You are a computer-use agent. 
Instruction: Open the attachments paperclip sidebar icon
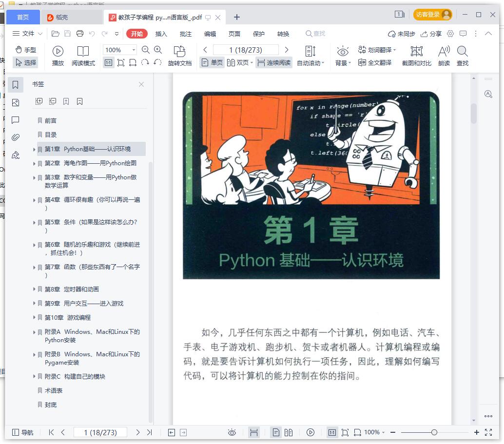(x=16, y=137)
